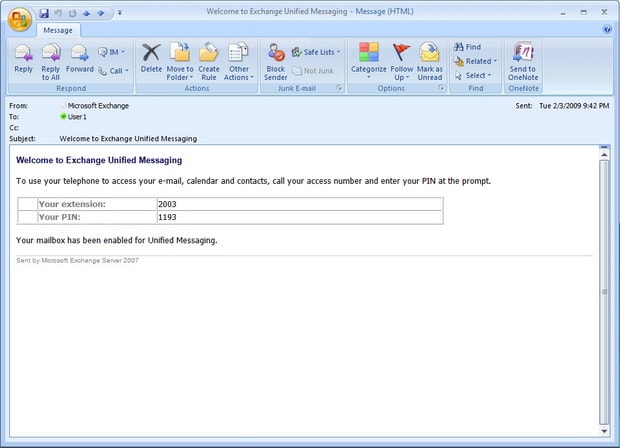Click the extension value 2003
The width and height of the screenshot is (620, 448).
click(x=167, y=204)
